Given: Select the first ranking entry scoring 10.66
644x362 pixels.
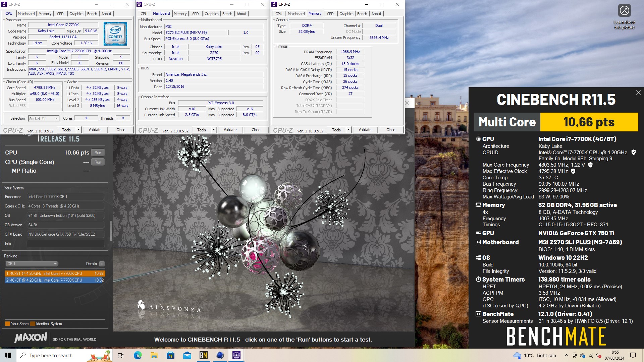Looking at the screenshot, I should 55,274.
